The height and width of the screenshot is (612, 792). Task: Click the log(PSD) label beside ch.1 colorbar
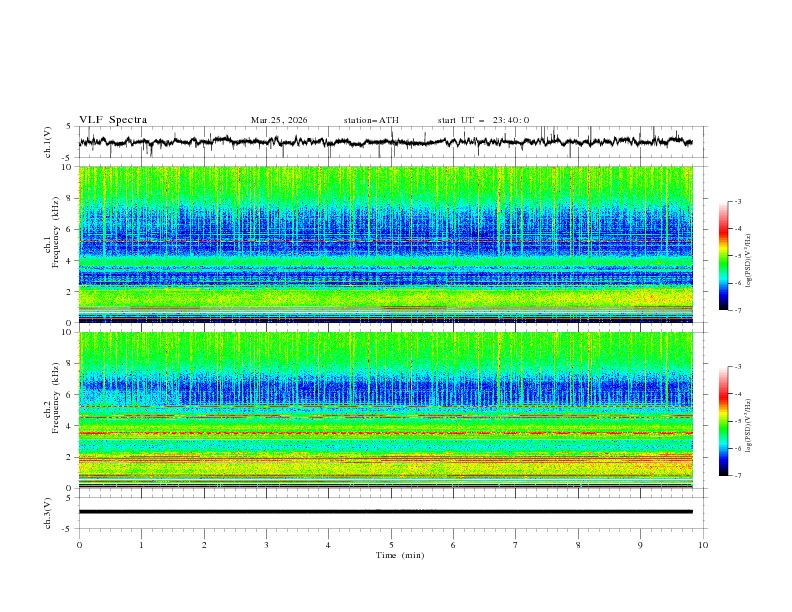[748, 261]
